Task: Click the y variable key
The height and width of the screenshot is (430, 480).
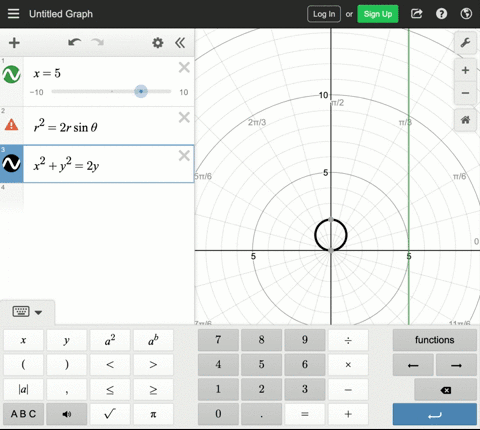Action: [x=67, y=340]
